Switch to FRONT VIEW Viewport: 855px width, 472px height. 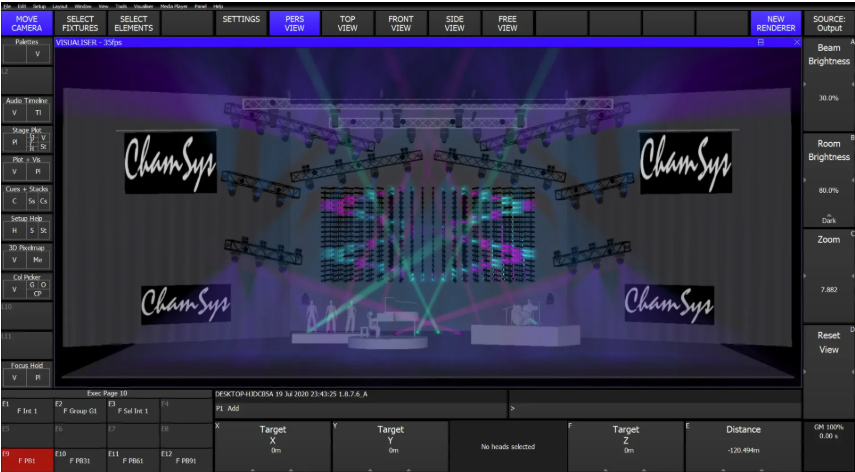click(x=401, y=23)
